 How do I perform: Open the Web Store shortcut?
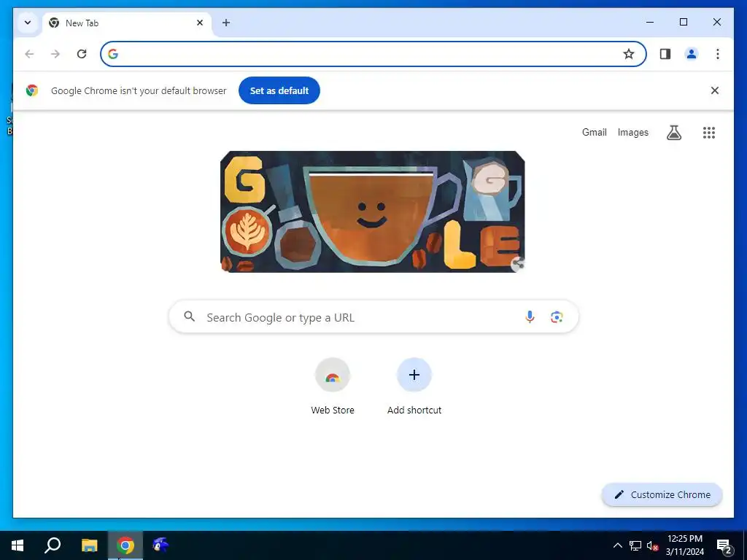[333, 386]
